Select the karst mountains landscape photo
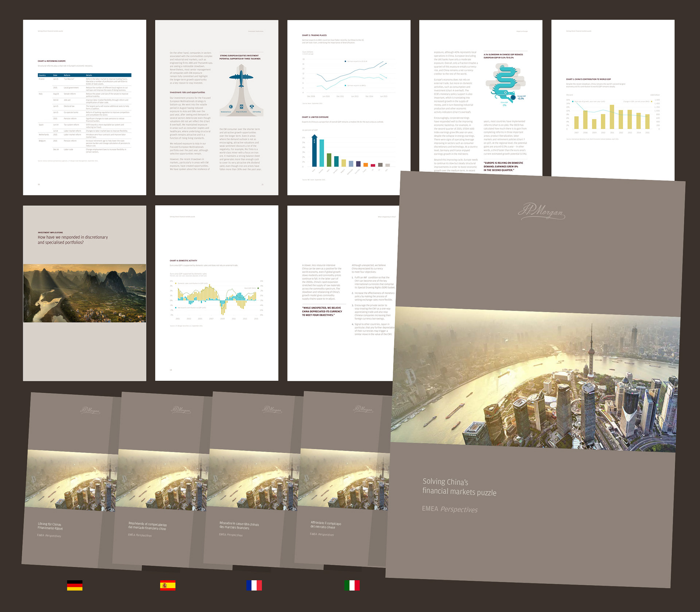This screenshot has height=612, width=700. point(85,293)
